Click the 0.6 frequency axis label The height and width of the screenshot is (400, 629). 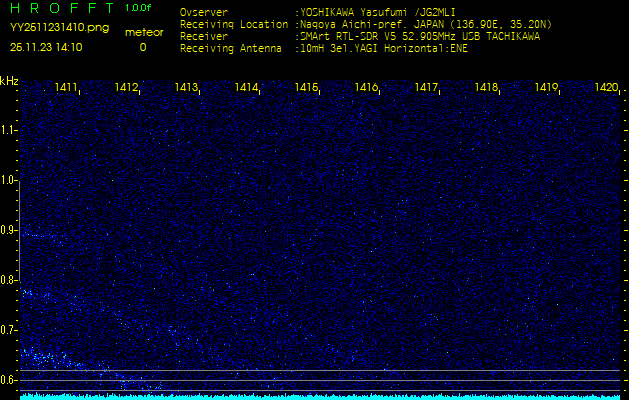point(9,379)
